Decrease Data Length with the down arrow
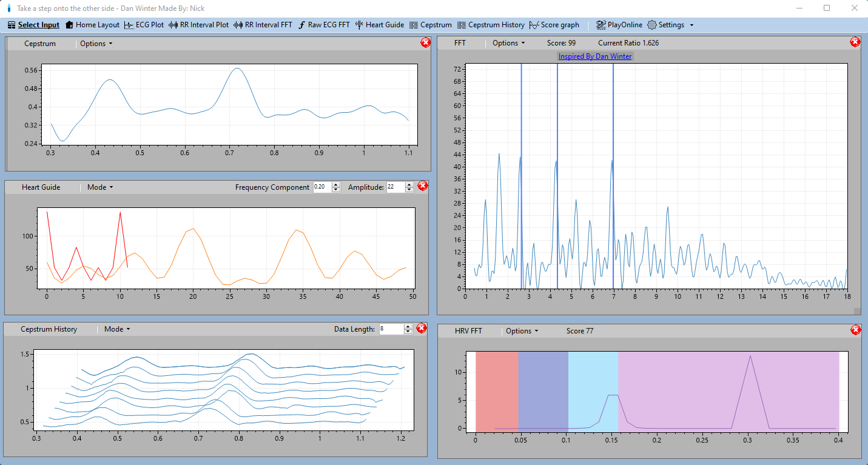The image size is (868, 465). click(x=408, y=332)
